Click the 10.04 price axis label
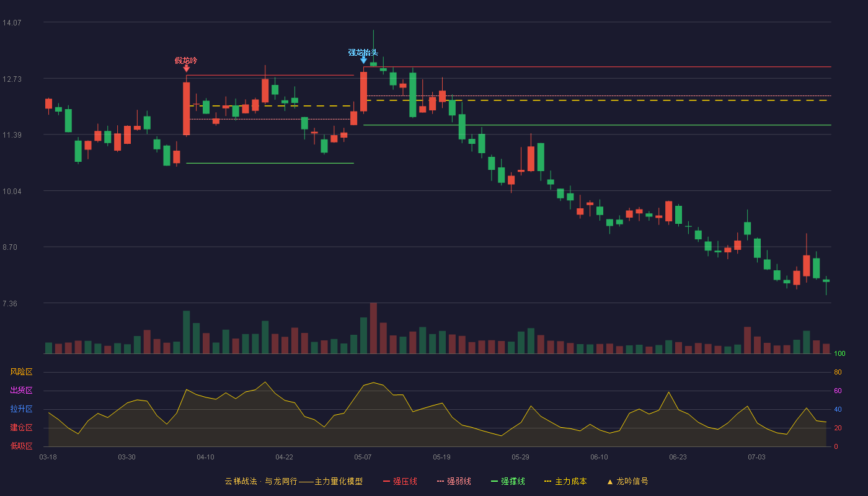Screen dimensions: 868x496 click(x=12, y=191)
